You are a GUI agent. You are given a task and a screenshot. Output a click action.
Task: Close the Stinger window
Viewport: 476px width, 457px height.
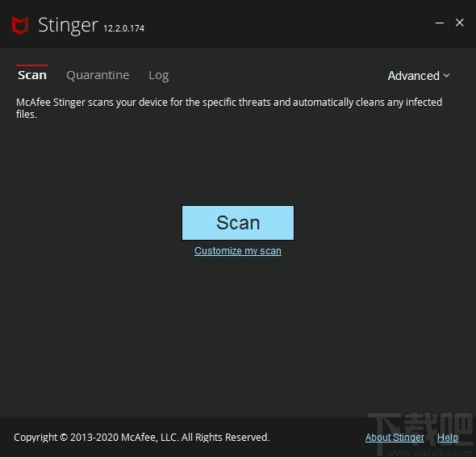(460, 23)
